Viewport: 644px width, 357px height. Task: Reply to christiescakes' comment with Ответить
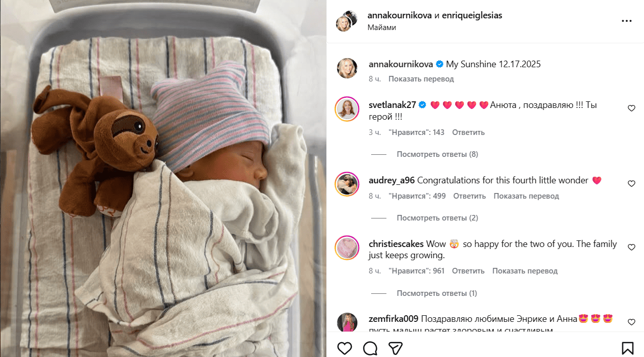tap(468, 271)
